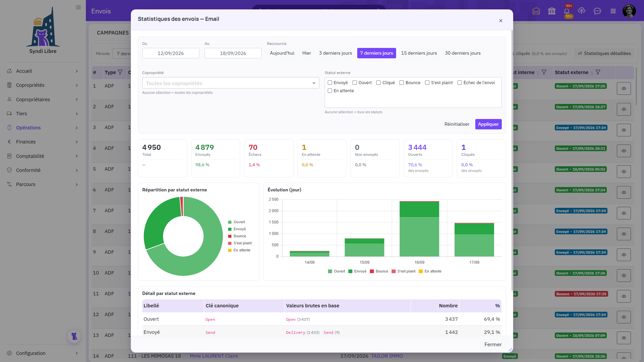
Task: Click the Syndi Libre logo
Action: 43,31
